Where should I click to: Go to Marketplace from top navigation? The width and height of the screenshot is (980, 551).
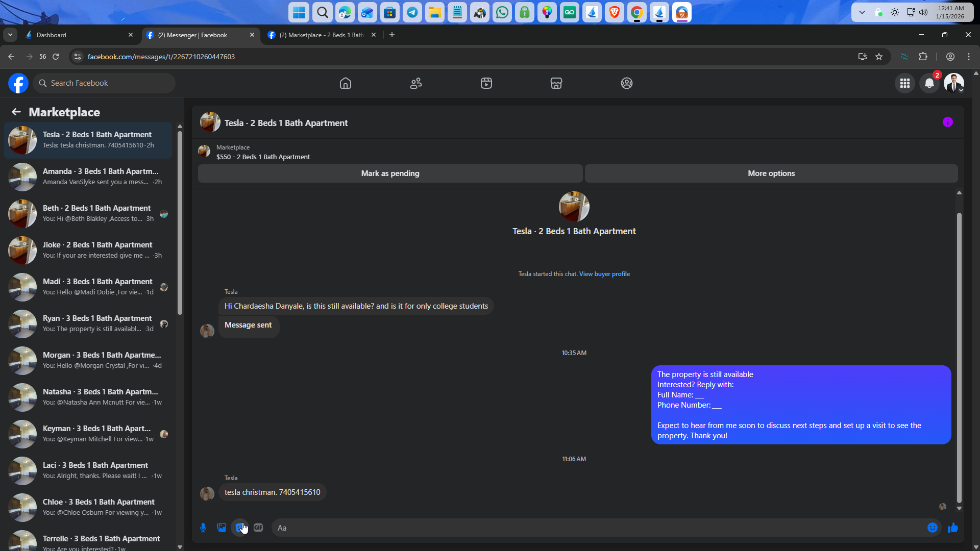tap(556, 83)
